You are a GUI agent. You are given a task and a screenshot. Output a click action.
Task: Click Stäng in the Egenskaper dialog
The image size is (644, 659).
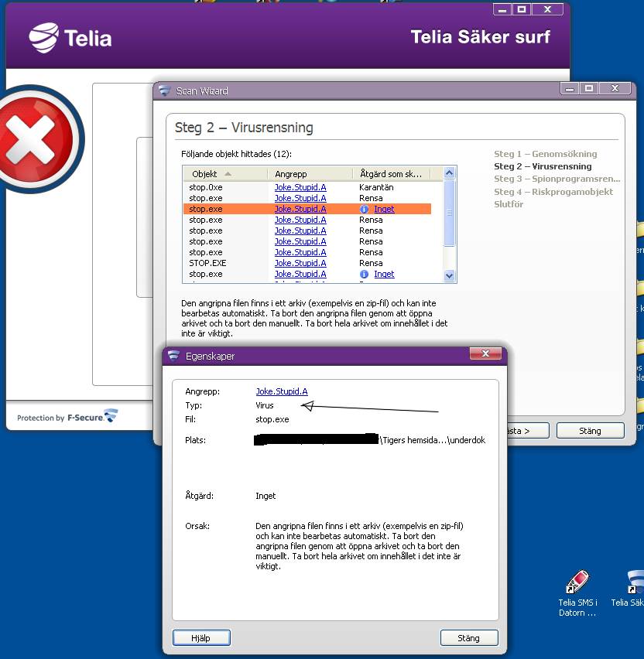click(469, 638)
